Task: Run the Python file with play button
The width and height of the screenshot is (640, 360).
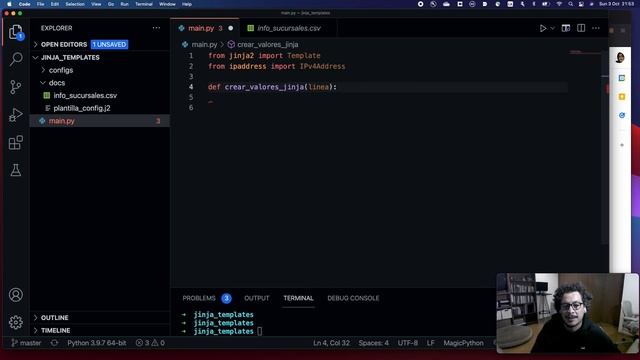Action: (543, 28)
